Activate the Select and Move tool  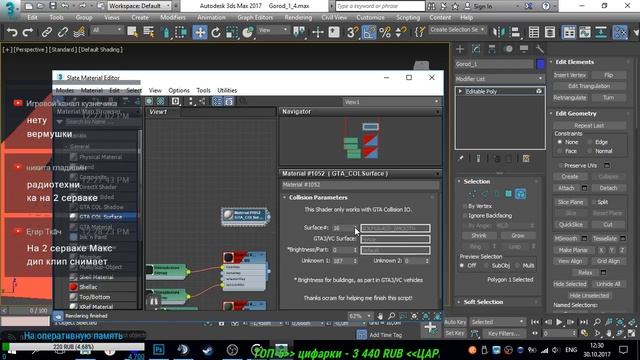[200, 32]
